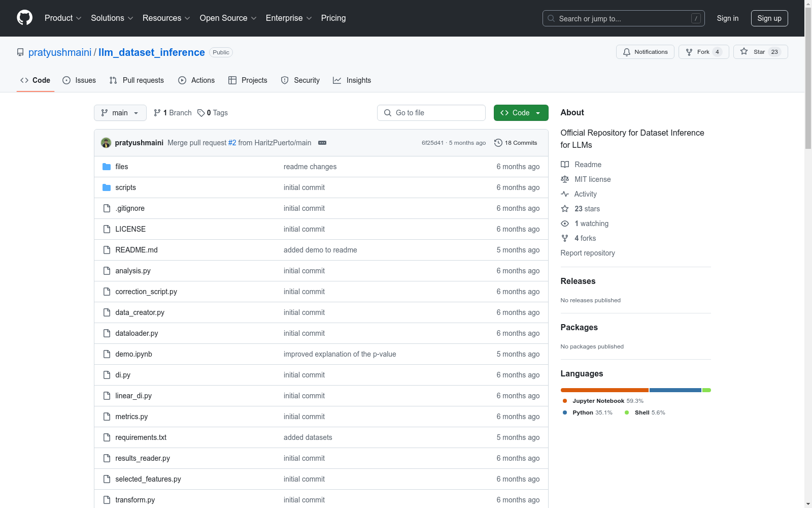Click the branch icon beside 1 Branch
This screenshot has height=508, width=812.
pos(157,113)
